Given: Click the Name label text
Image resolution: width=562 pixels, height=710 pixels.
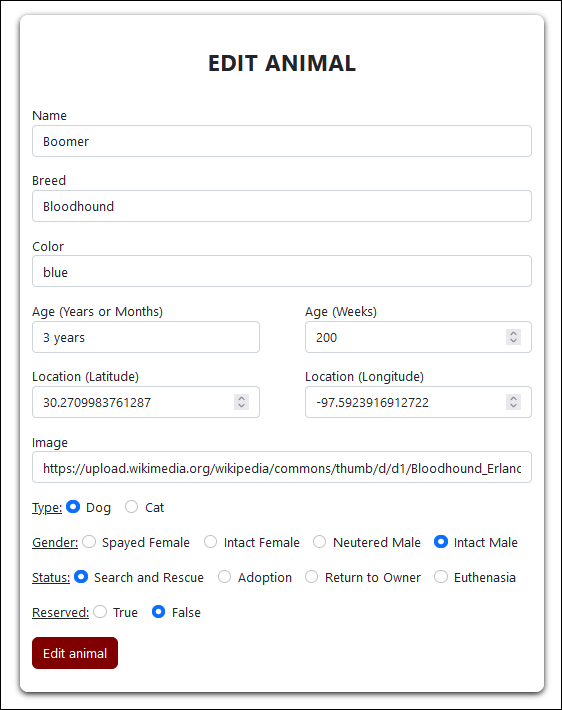Looking at the screenshot, I should click(49, 115).
